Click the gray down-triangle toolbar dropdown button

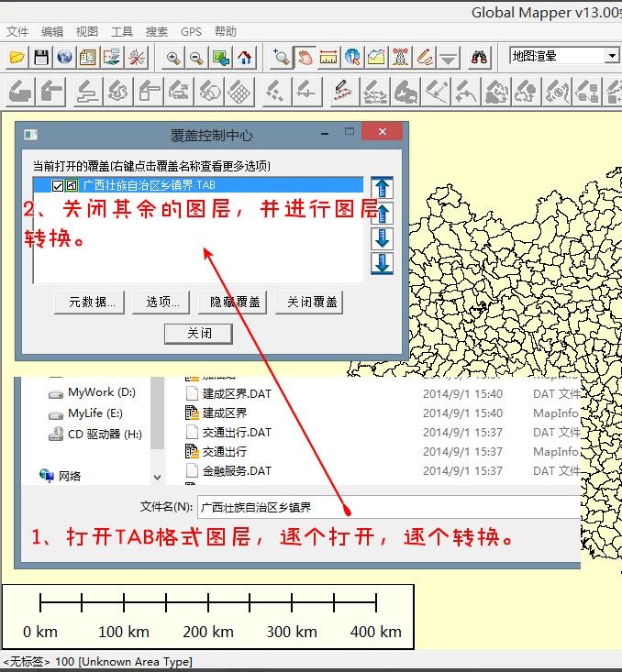[x=448, y=57]
